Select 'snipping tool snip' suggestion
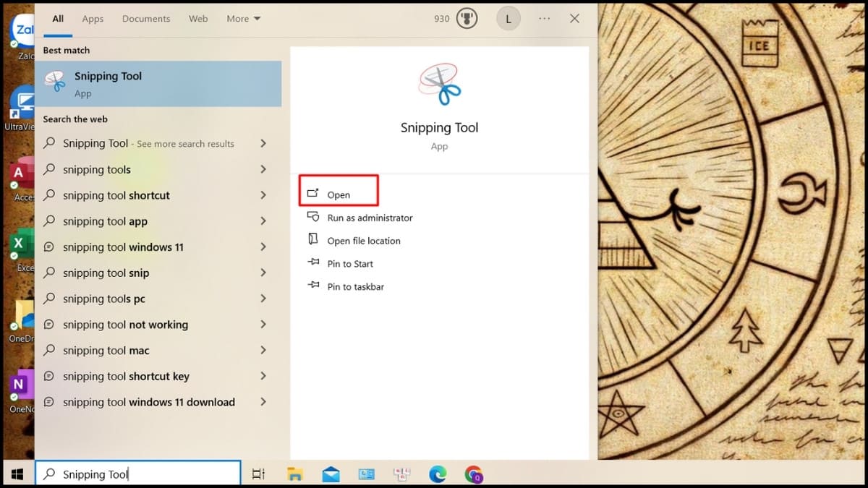 tap(106, 273)
